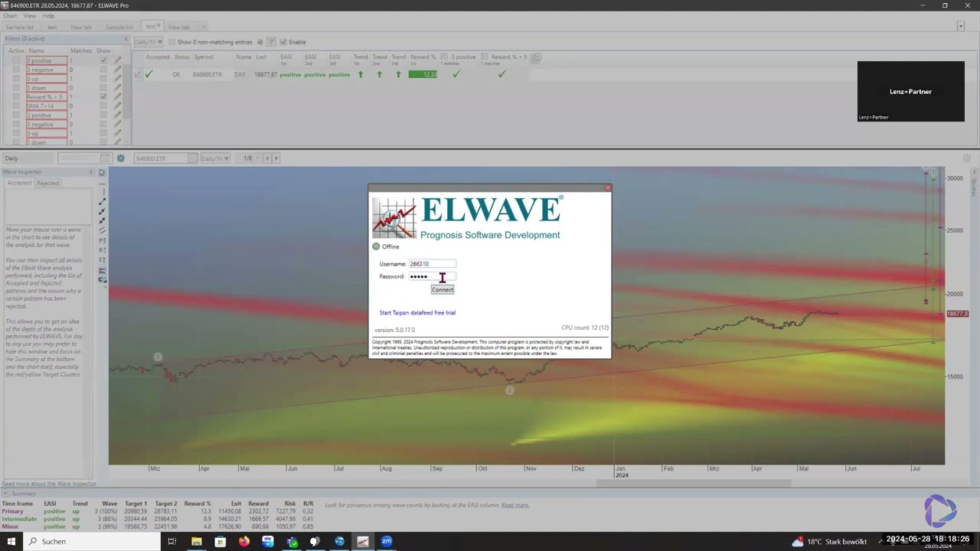980x551 pixels.
Task: Collapse the Wave Inspector panel
Action: (91, 172)
